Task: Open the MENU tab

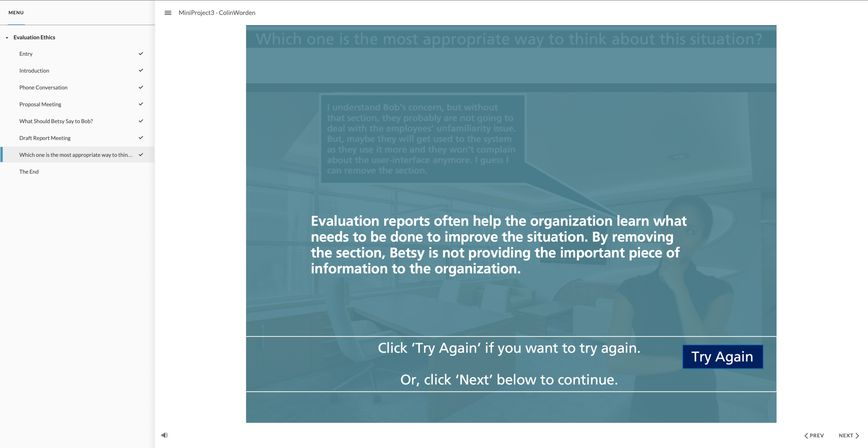Action: click(16, 12)
